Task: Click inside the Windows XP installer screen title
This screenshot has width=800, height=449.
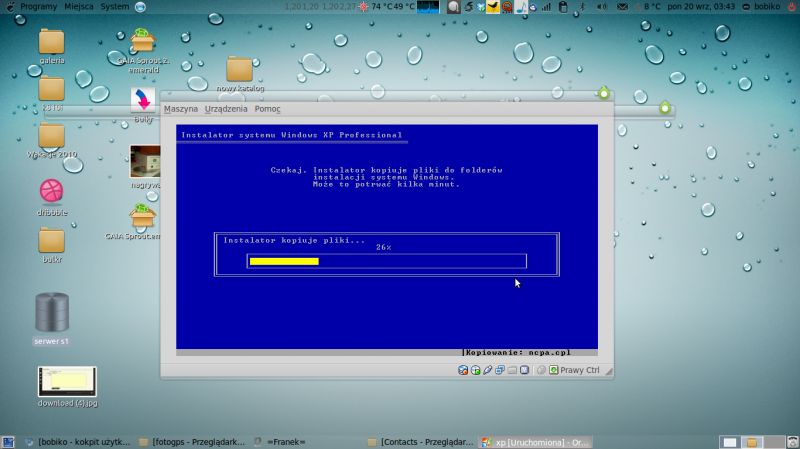Action: 291,135
